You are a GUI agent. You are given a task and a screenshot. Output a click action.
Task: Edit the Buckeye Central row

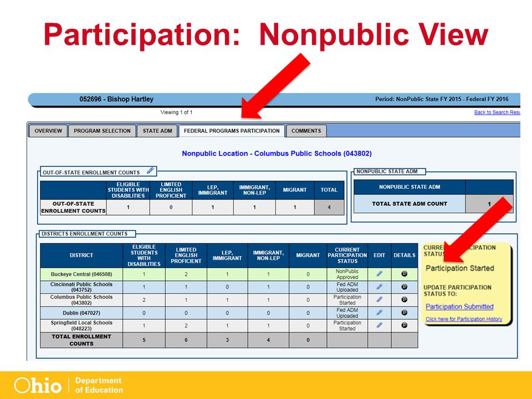point(379,274)
